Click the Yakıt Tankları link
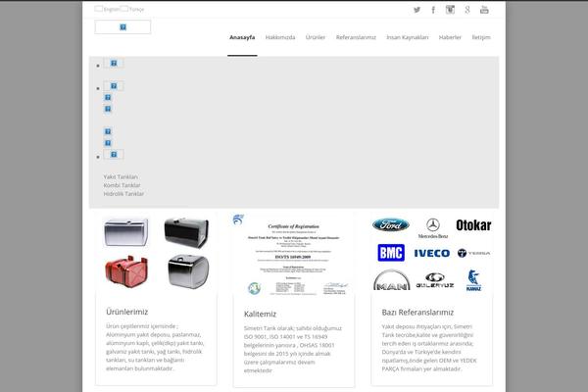 click(121, 176)
